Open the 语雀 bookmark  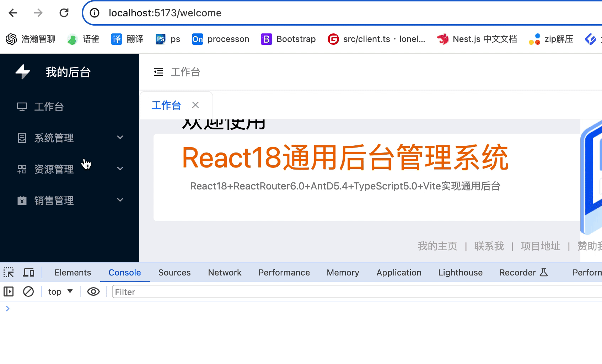83,39
